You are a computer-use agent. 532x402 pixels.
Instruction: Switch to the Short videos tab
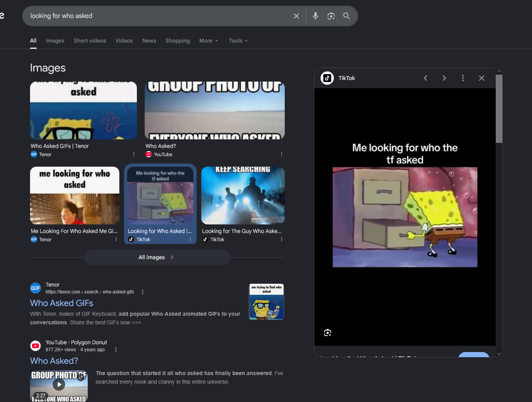[90, 41]
